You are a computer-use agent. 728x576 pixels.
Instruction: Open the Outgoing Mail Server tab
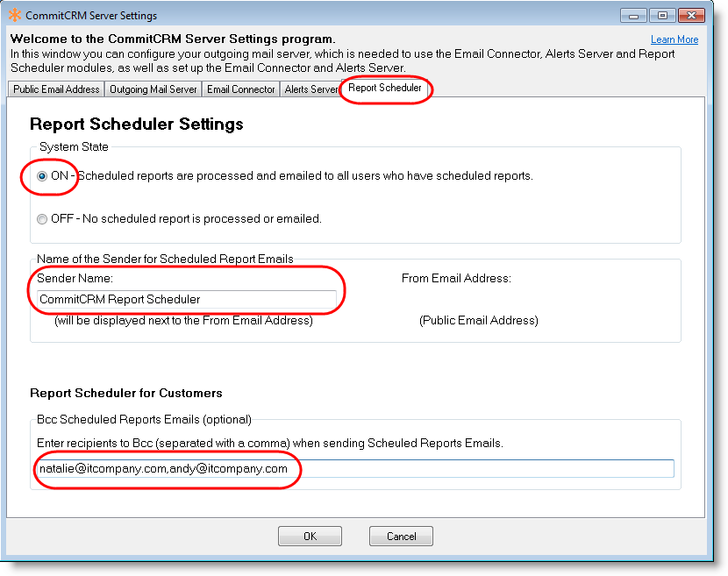pyautogui.click(x=153, y=89)
